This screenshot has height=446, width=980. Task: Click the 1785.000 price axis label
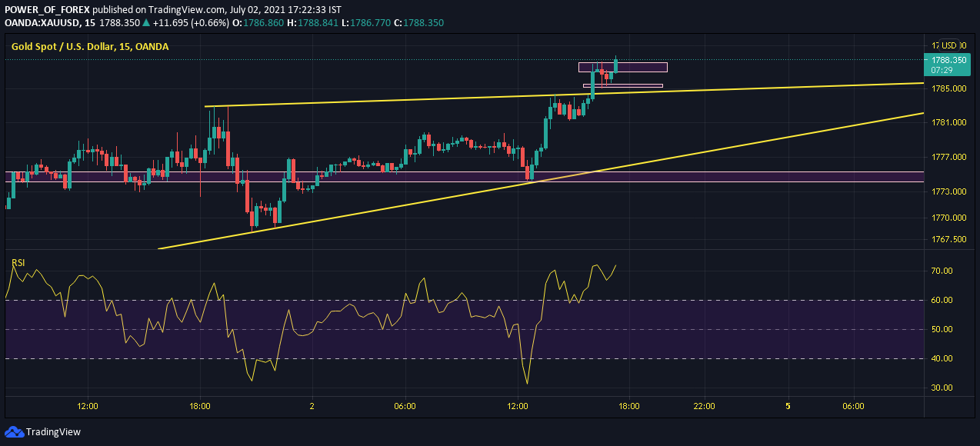(948, 88)
